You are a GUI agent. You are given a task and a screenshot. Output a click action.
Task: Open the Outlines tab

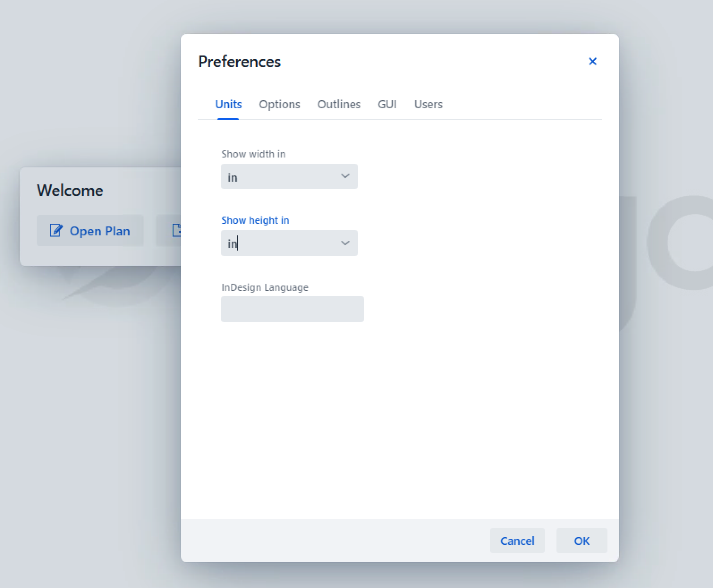tap(339, 104)
